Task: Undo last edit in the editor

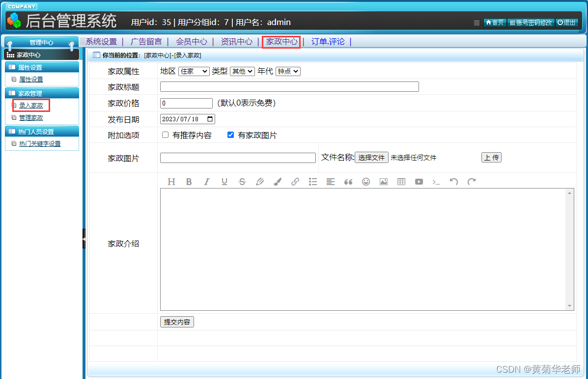Action: [454, 182]
